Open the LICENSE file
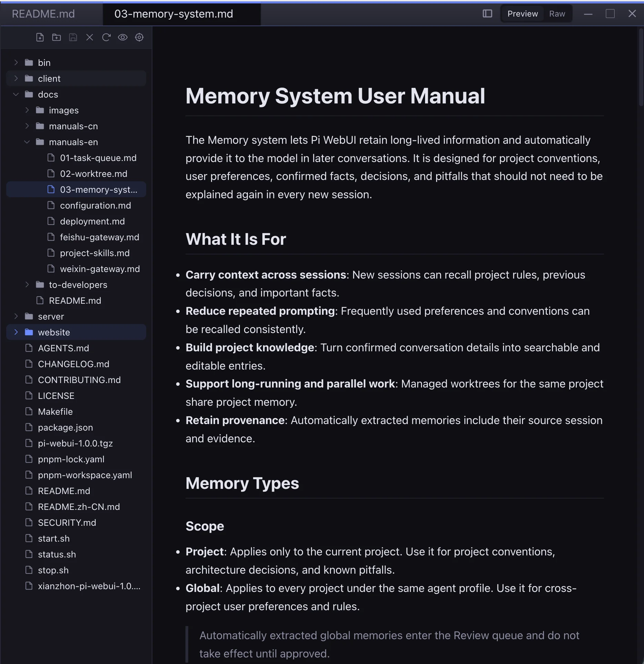This screenshot has height=664, width=644. (76, 395)
